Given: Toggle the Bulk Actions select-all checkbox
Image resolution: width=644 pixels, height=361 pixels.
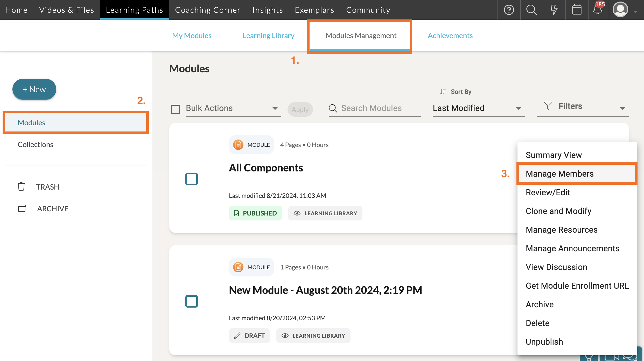Looking at the screenshot, I should tap(176, 109).
